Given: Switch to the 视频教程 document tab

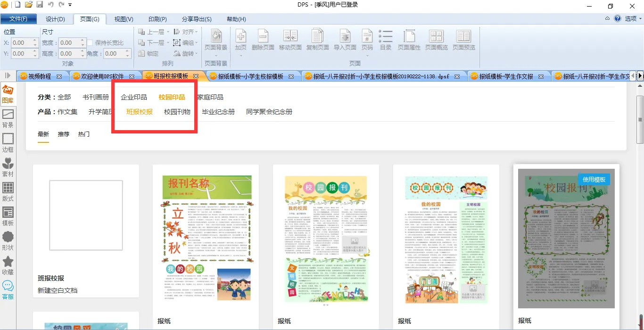Looking at the screenshot, I should 40,76.
